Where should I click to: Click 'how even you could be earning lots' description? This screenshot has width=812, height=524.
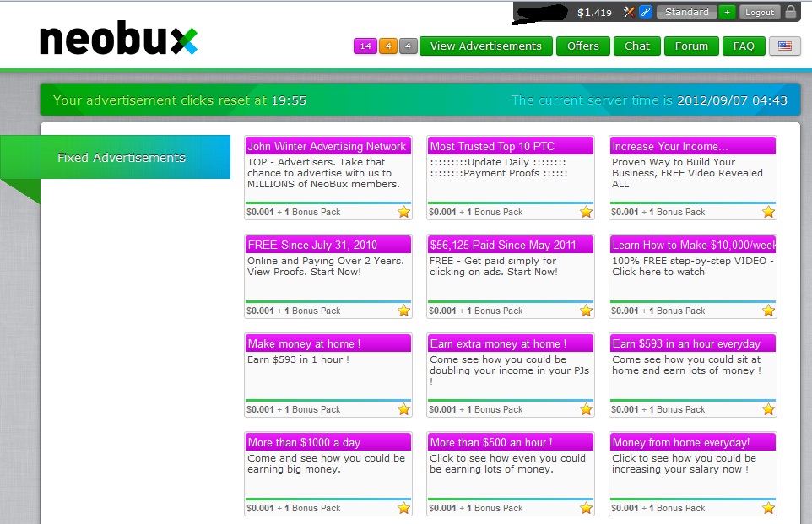507,464
